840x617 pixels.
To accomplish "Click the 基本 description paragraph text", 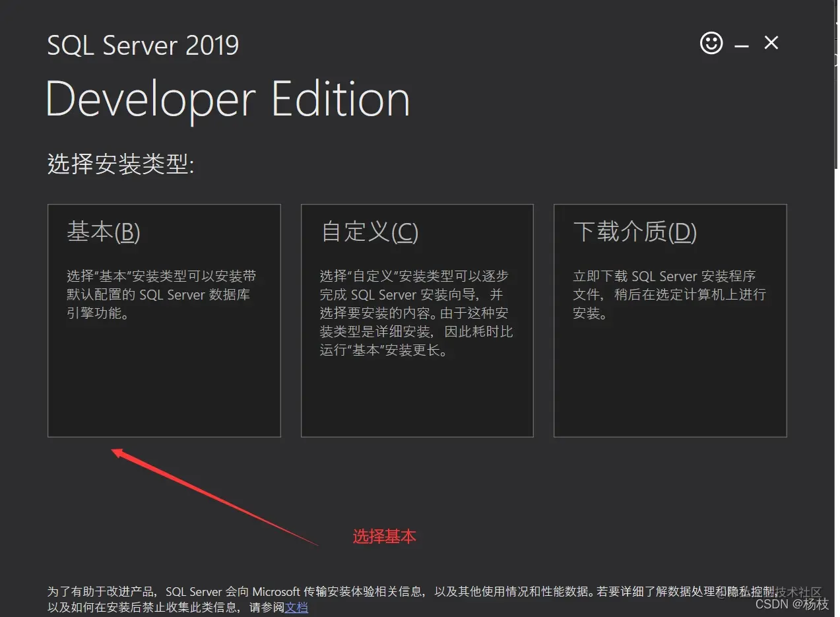I will 162,294.
